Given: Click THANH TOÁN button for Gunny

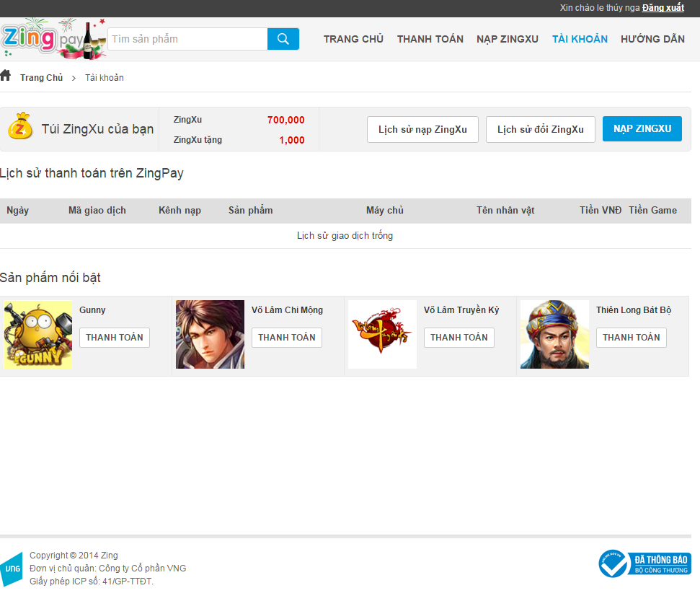Looking at the screenshot, I should point(115,338).
